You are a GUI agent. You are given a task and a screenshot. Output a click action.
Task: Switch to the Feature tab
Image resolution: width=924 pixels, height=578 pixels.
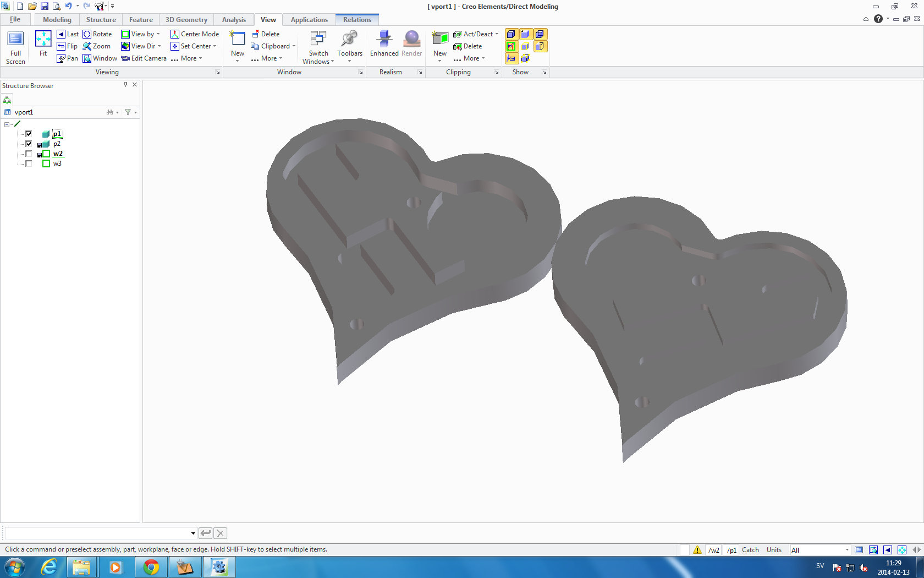[141, 20]
